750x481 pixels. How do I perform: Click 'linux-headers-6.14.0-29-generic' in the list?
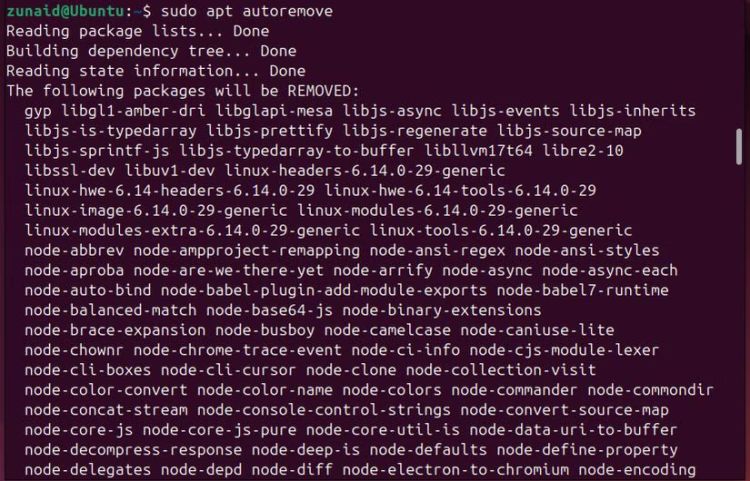click(x=365, y=171)
